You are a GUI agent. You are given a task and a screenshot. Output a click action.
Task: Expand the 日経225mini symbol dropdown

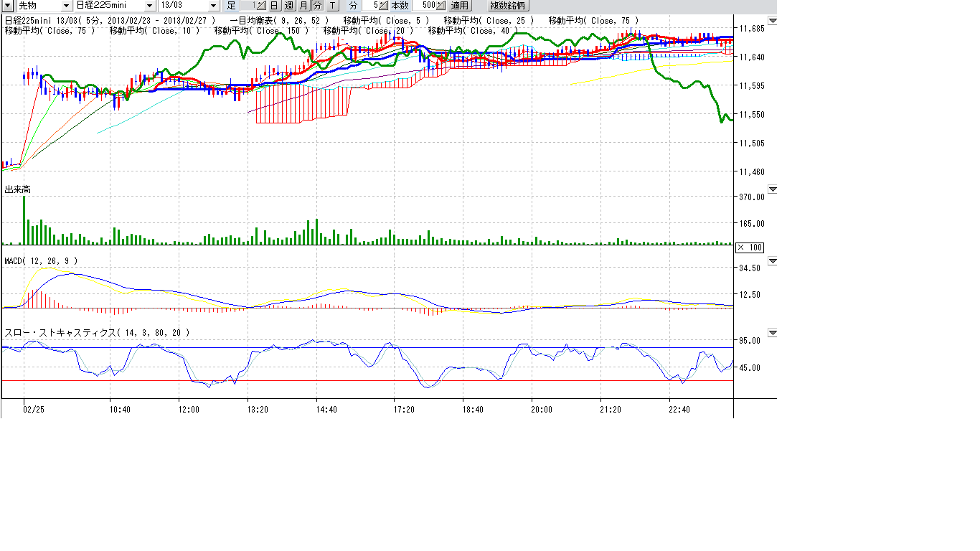coord(149,6)
